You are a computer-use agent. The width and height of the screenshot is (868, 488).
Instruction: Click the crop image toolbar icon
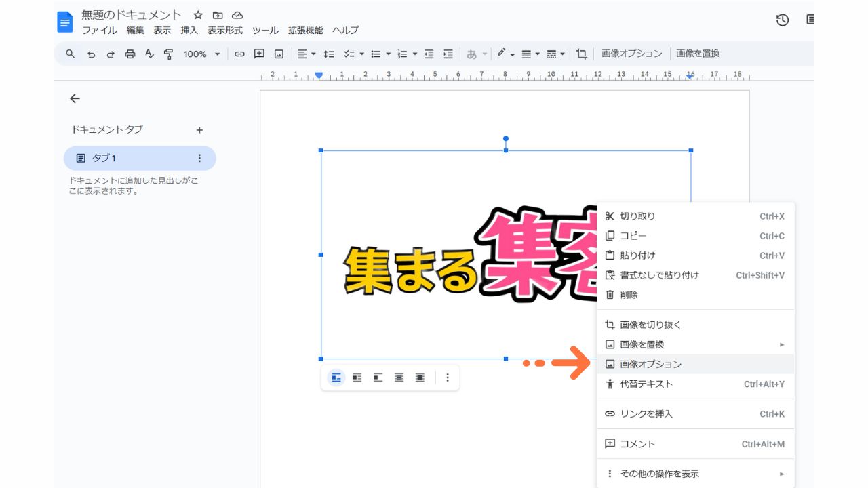[x=581, y=54]
